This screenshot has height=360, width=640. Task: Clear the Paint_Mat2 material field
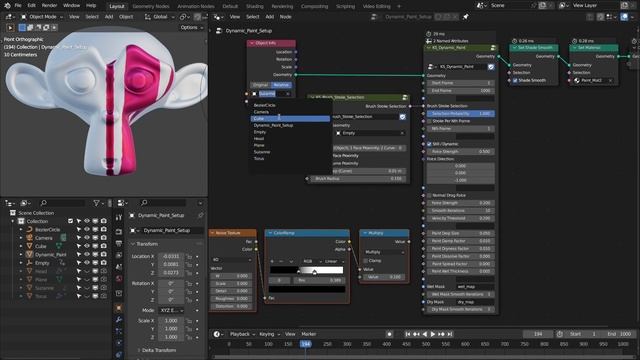point(610,80)
